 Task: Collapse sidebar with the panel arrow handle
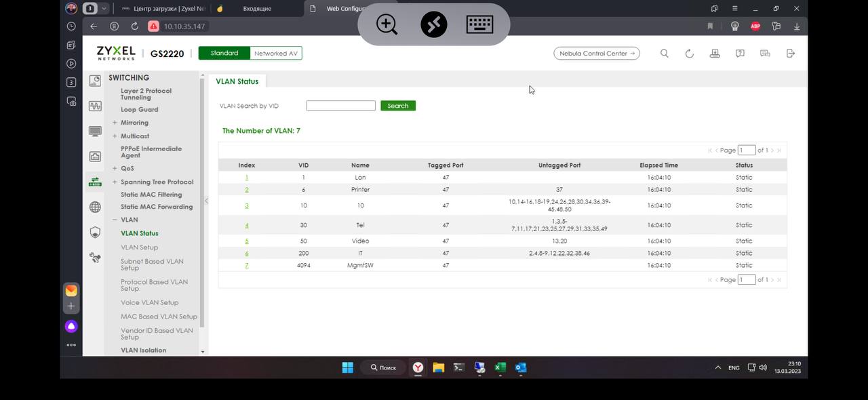[206, 201]
